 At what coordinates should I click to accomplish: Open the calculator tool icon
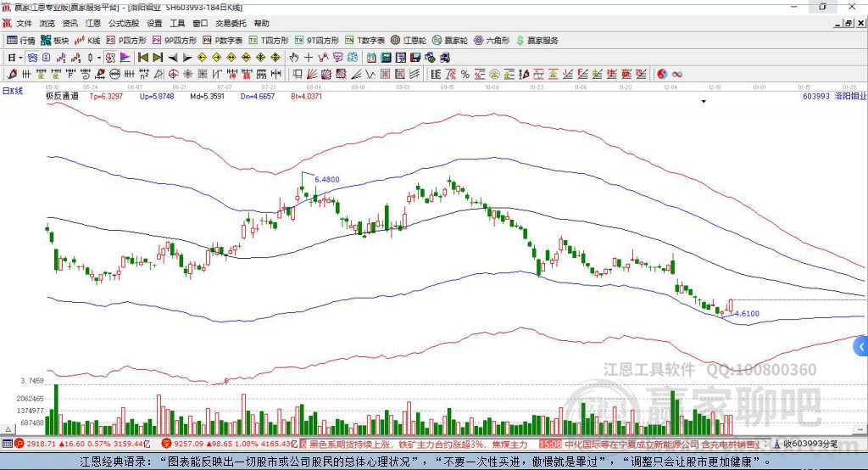pyautogui.click(x=386, y=58)
